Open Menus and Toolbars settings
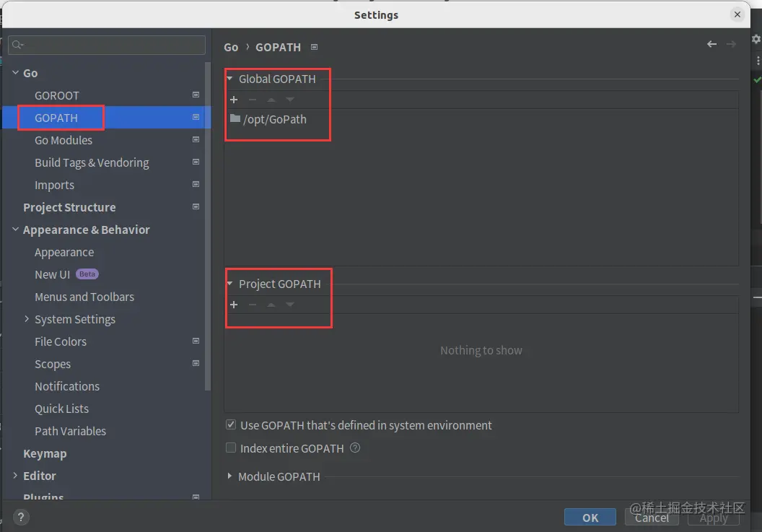The height and width of the screenshot is (532, 762). 84,297
